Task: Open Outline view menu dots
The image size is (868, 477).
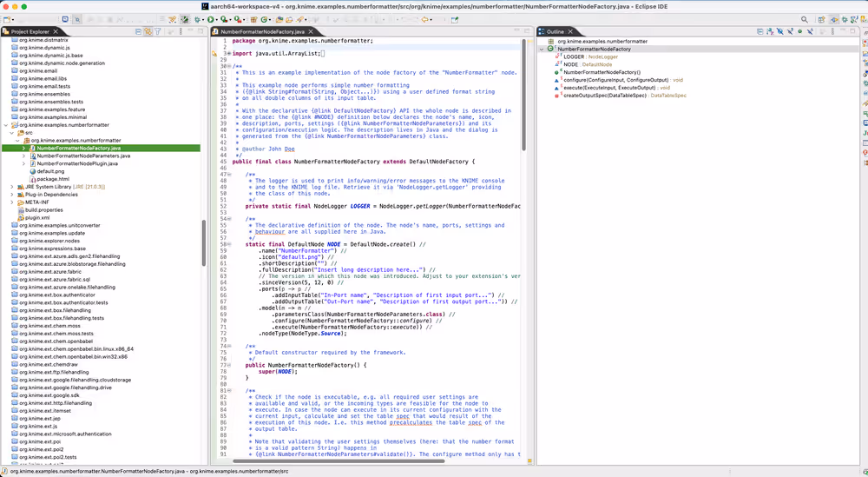Action: (832, 31)
